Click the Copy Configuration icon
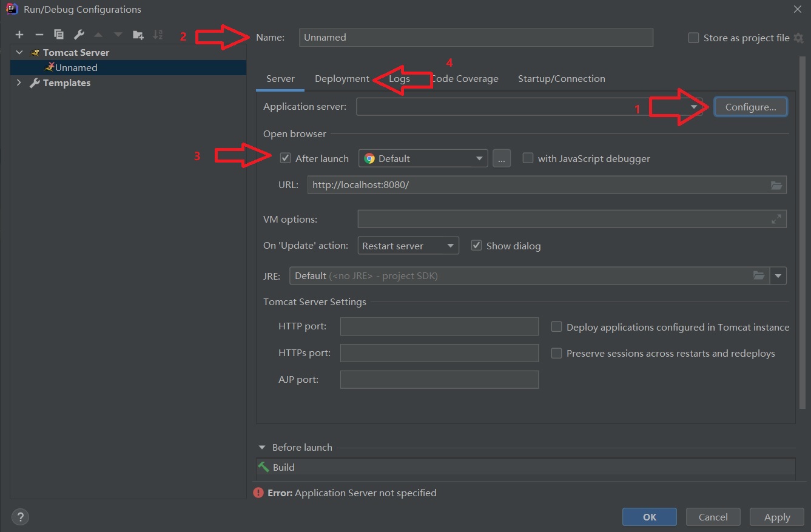Image resolution: width=811 pixels, height=532 pixels. (59, 35)
